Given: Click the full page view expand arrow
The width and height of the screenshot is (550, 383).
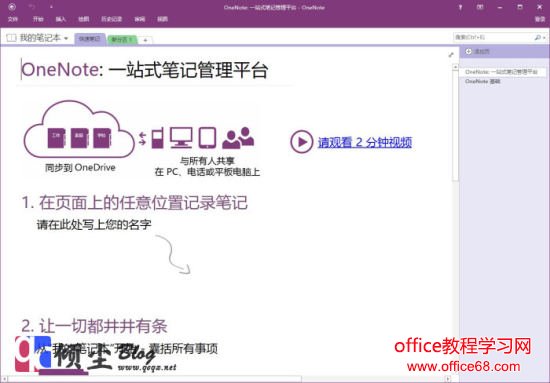Looking at the screenshot, I should pyautogui.click(x=451, y=55).
